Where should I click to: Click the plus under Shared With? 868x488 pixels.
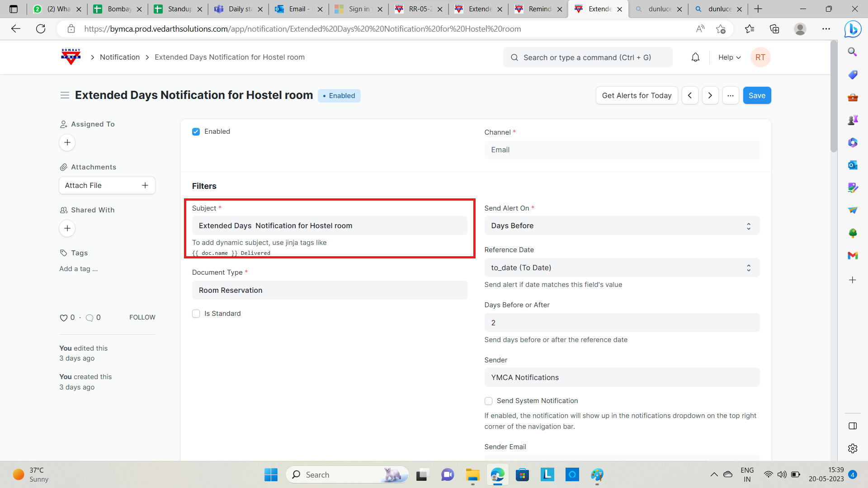[x=67, y=229]
